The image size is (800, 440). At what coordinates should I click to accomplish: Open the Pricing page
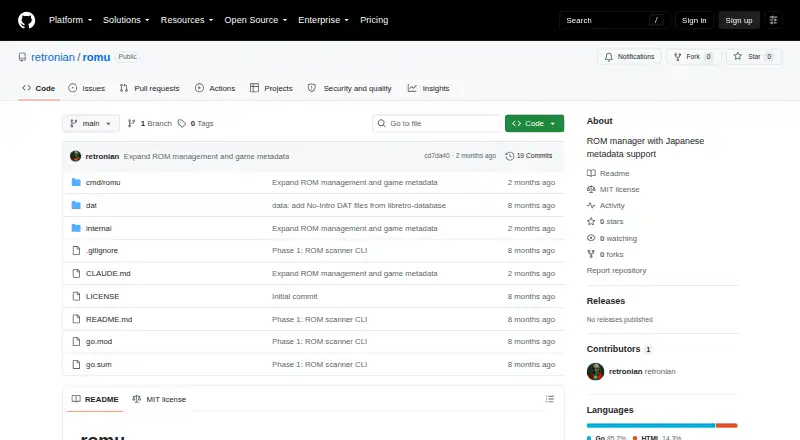click(374, 20)
